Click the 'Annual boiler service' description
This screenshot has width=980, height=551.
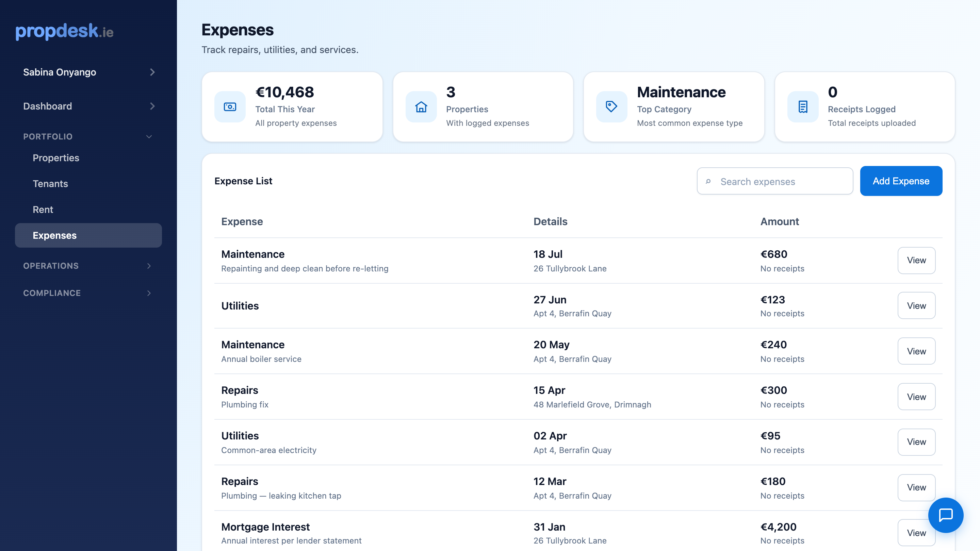(261, 359)
